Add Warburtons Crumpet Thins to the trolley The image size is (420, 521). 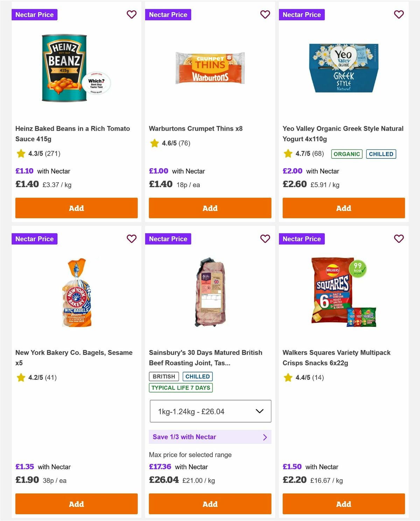(210, 208)
